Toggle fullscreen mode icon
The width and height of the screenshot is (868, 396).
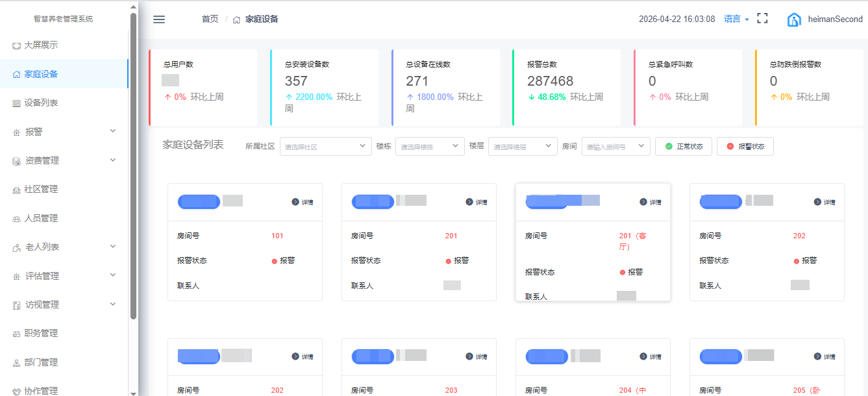click(762, 19)
